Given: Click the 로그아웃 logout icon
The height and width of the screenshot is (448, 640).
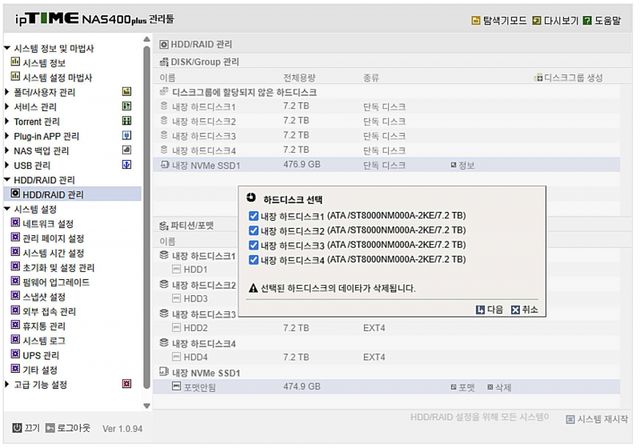Looking at the screenshot, I should [49, 428].
